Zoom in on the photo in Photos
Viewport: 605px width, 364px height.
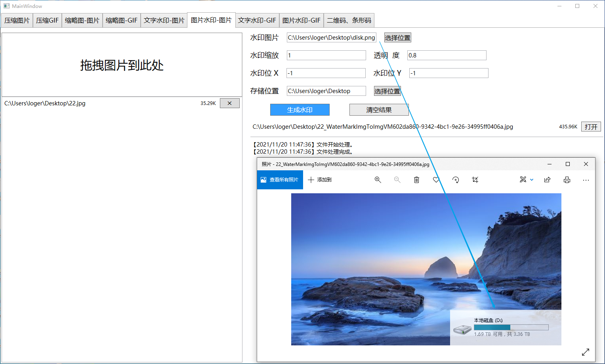pyautogui.click(x=378, y=180)
